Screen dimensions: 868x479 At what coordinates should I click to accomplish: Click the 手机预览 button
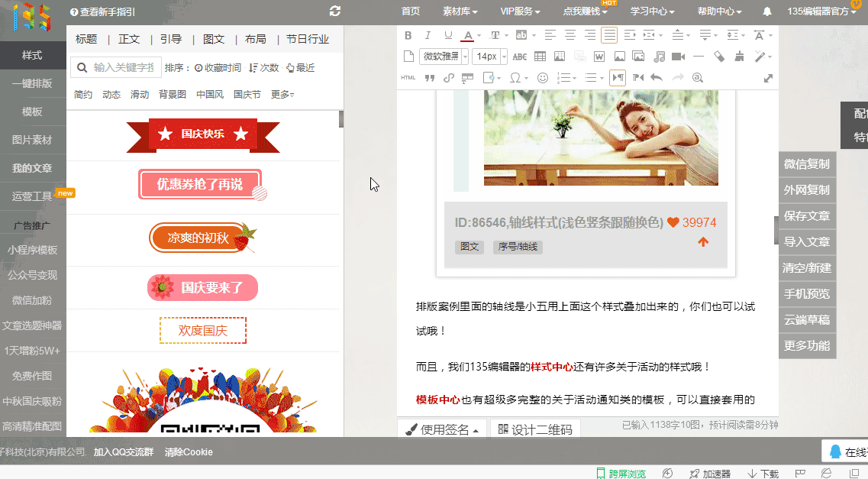807,294
